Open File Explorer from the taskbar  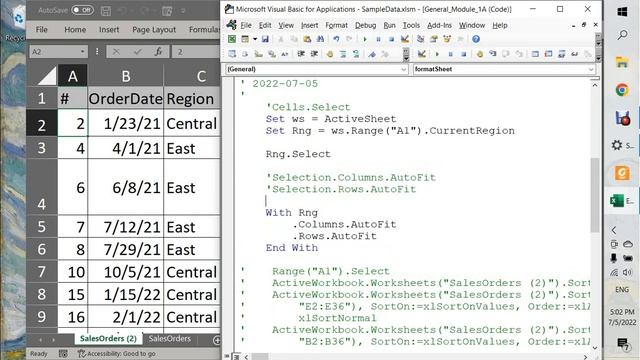[x=622, y=62]
